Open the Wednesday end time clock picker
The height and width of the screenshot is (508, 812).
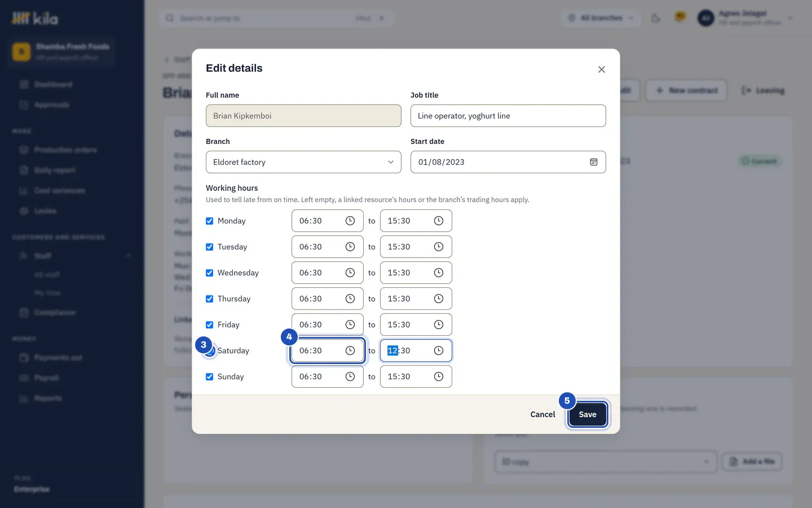tap(439, 273)
